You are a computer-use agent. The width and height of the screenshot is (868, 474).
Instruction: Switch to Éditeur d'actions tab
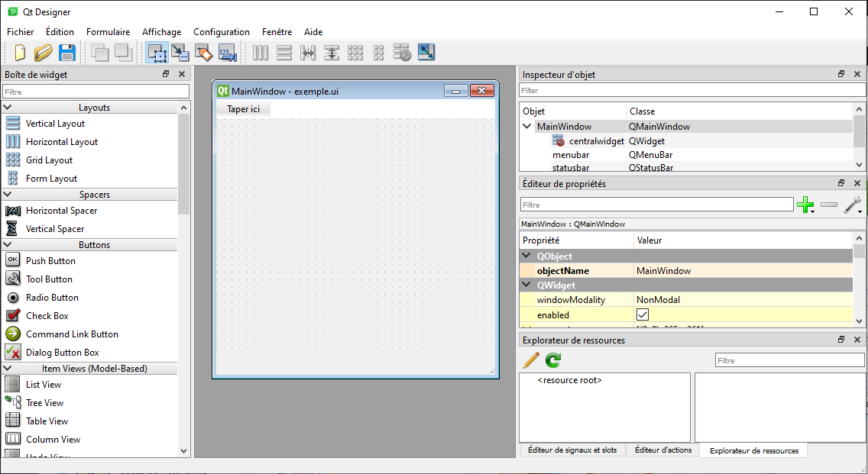click(x=663, y=450)
